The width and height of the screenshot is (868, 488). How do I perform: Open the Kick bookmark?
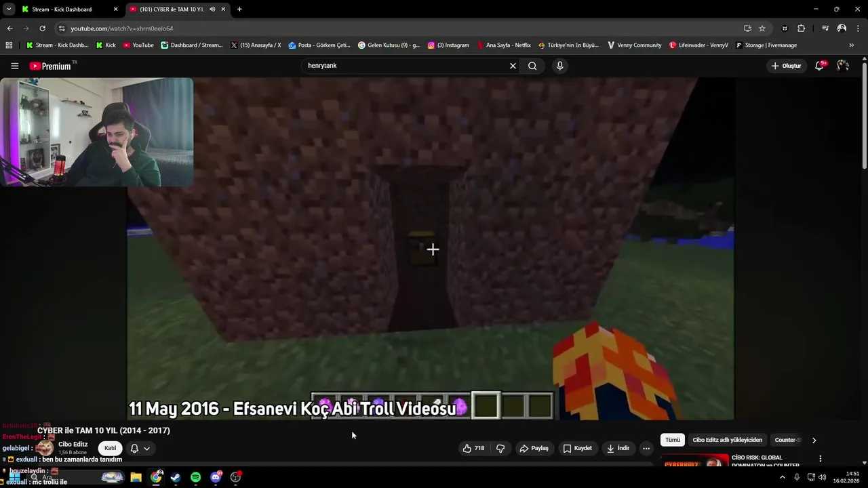coord(106,45)
